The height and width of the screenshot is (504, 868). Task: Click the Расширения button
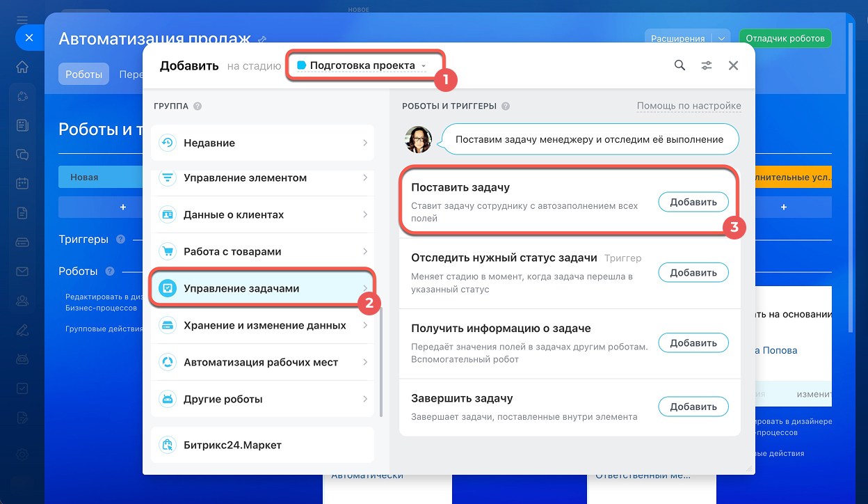tap(679, 39)
